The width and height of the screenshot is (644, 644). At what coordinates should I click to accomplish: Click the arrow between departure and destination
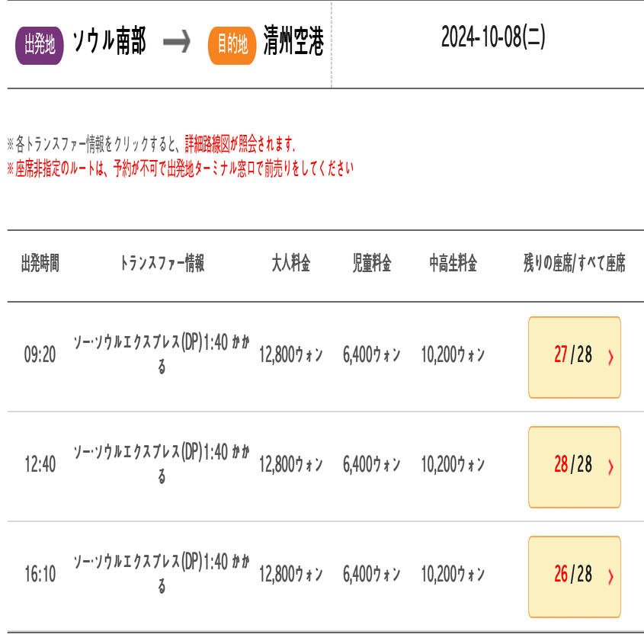tap(177, 43)
